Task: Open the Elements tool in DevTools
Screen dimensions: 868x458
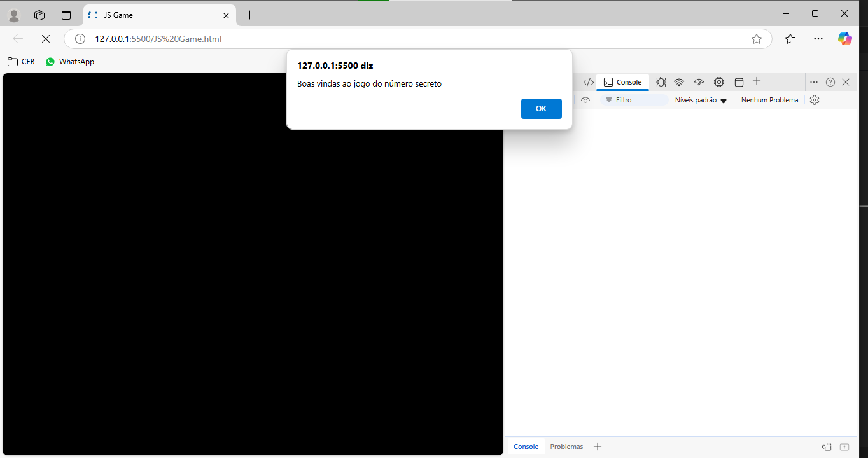Action: [x=589, y=82]
